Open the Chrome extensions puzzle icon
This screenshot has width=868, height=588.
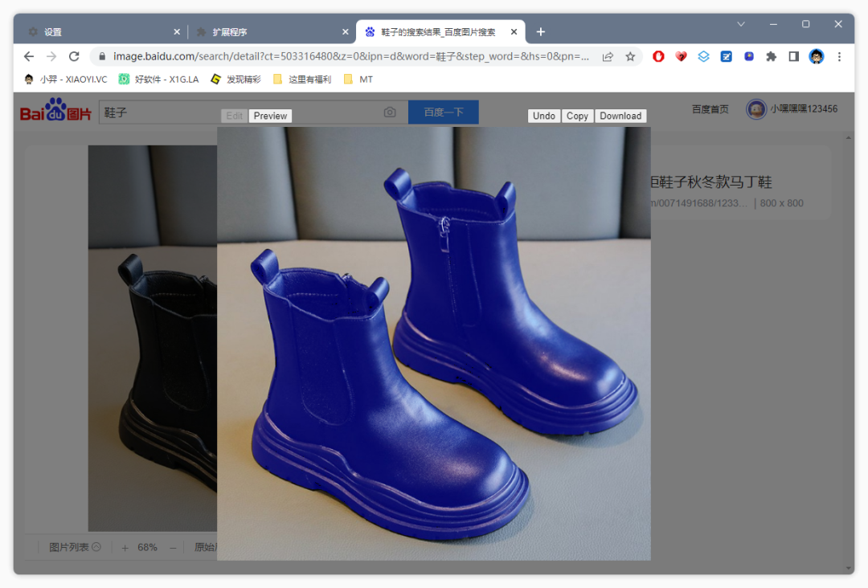771,56
